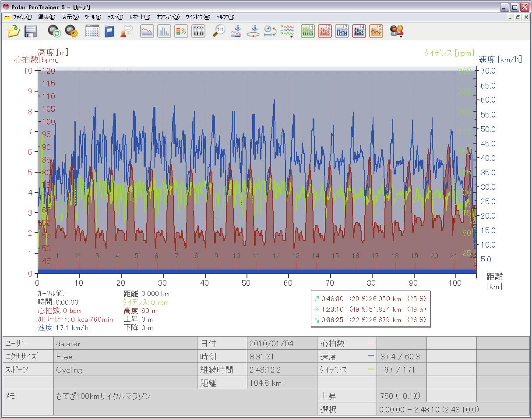This screenshot has width=532, height=419.
Task: Open the curve selection checklist dropdown
Action: click(287, 31)
